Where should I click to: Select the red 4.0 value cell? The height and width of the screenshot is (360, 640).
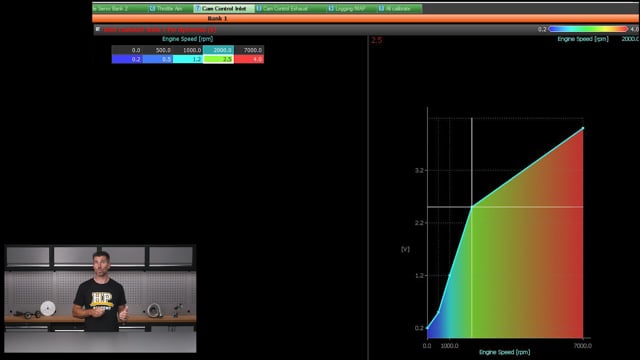pyautogui.click(x=249, y=59)
